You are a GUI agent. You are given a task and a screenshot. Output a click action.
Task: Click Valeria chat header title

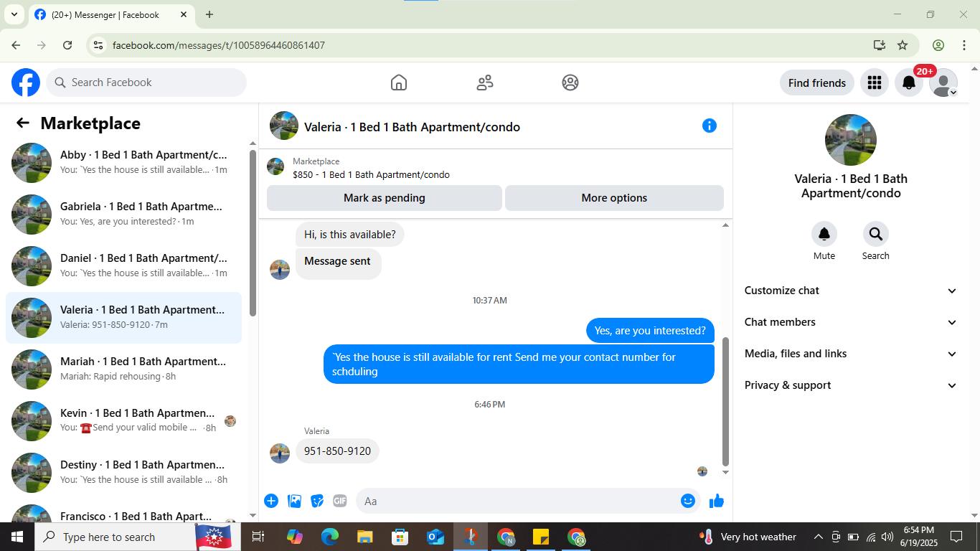pos(412,127)
